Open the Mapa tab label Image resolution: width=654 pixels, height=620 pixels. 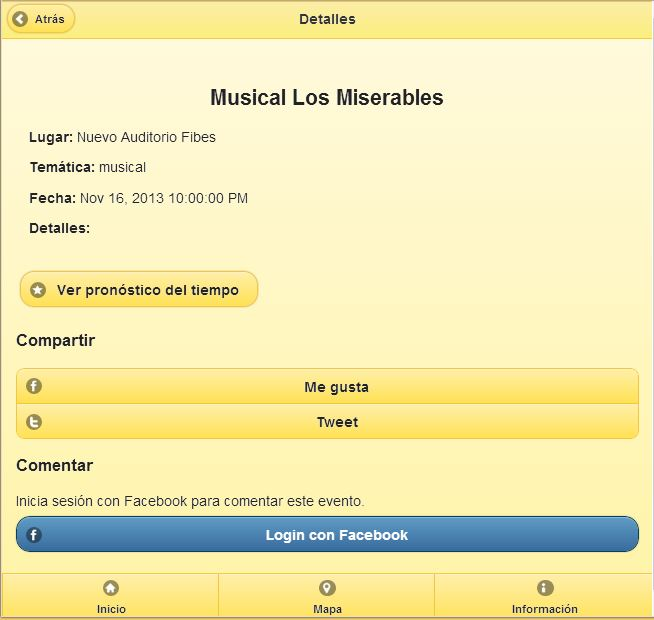tap(327, 609)
